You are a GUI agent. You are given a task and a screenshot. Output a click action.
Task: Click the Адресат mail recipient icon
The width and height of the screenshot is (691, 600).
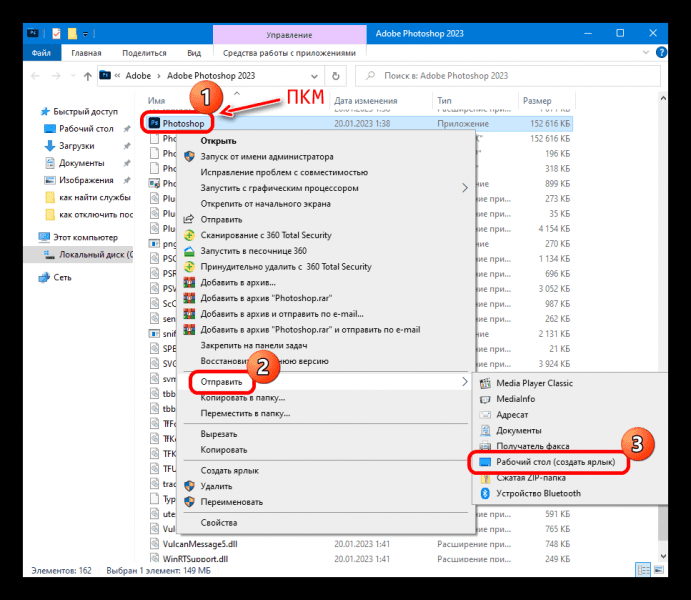485,415
